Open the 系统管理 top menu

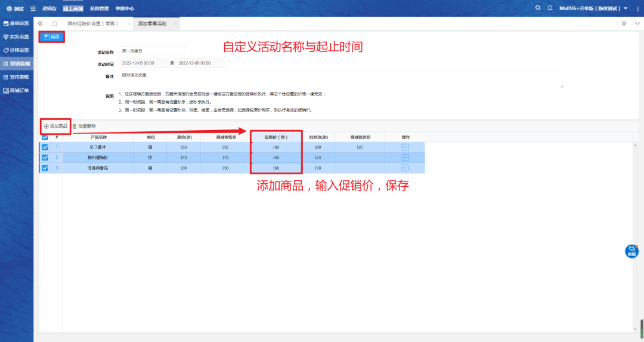(x=99, y=8)
